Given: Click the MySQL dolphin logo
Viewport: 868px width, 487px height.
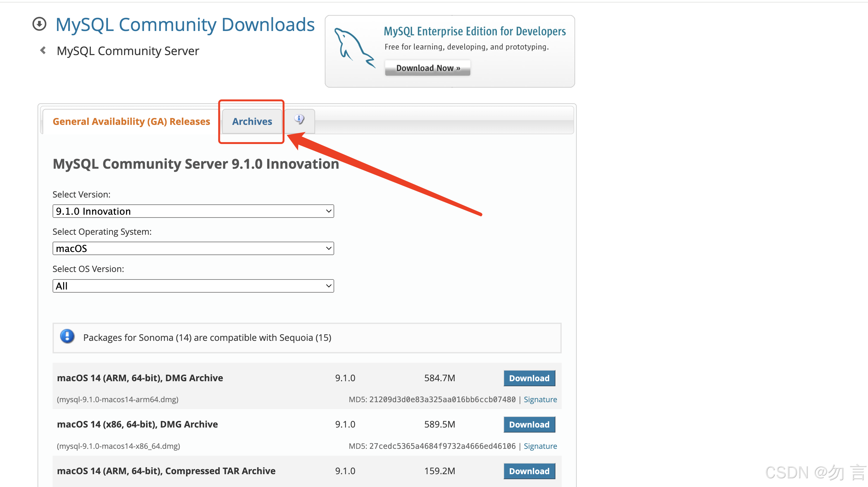Looking at the screenshot, I should (355, 48).
